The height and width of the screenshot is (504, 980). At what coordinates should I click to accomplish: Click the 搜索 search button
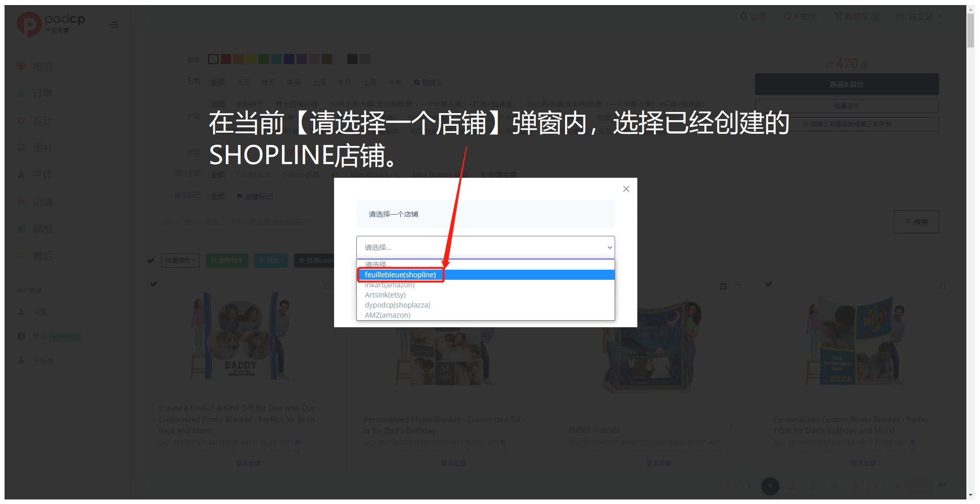pyautogui.click(x=916, y=222)
